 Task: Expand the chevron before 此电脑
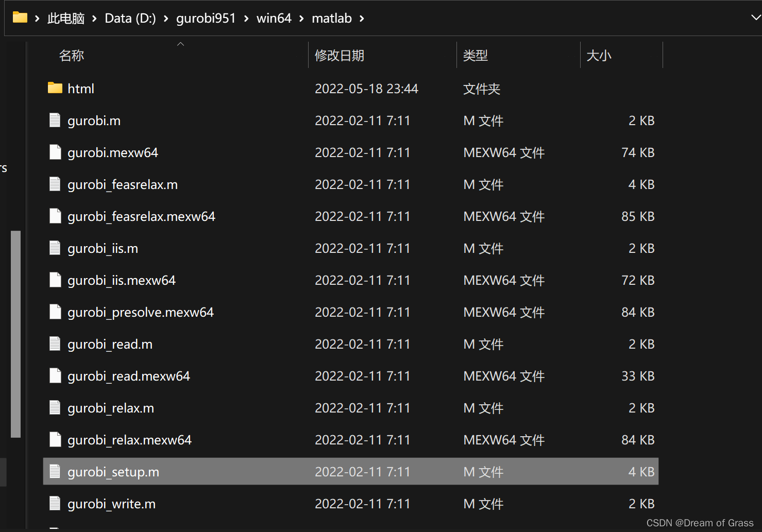point(37,19)
